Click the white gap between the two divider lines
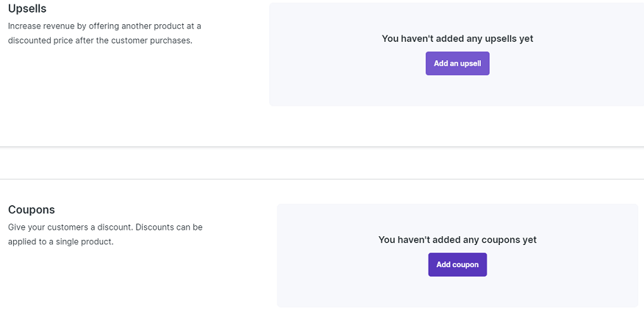 [x=322, y=163]
